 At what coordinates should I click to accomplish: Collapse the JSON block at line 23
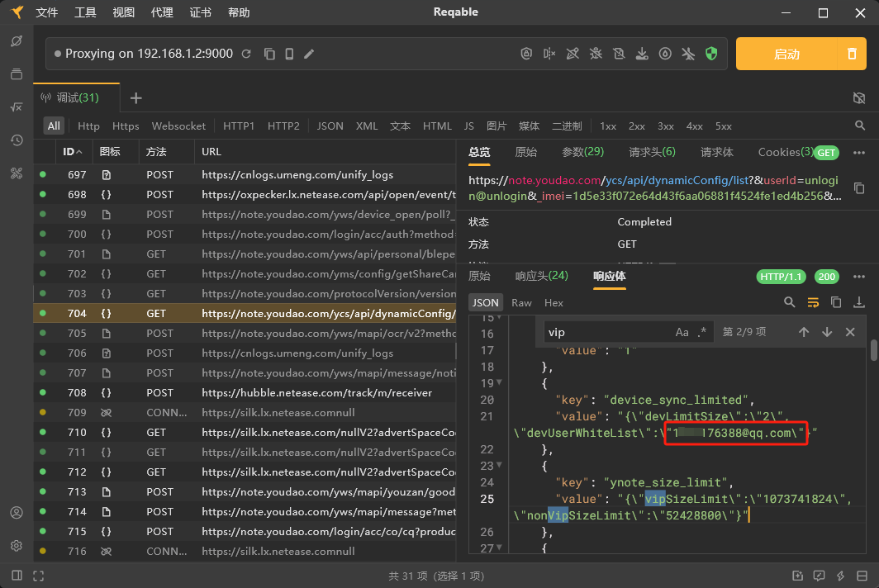click(x=498, y=466)
